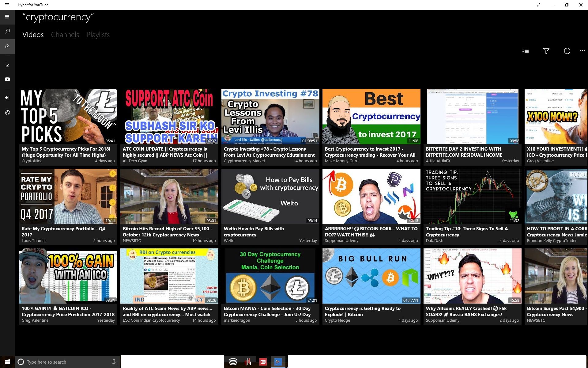Image resolution: width=588 pixels, height=368 pixels.
Task: Click the sign-in icon in the sidebar
Action: coord(7,98)
